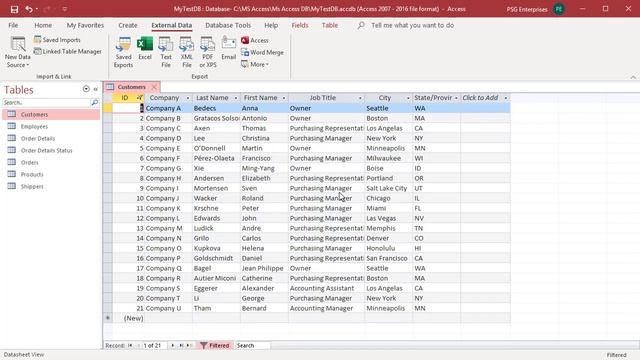
Task: Open the More export options dropdown
Action: (255, 64)
